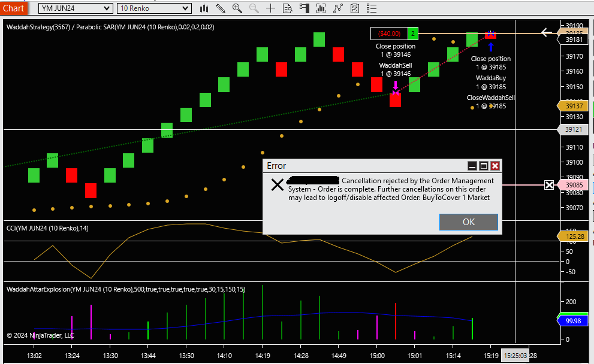Select the 39121 horizontal line price marker
594x364 pixels.
tap(574, 129)
